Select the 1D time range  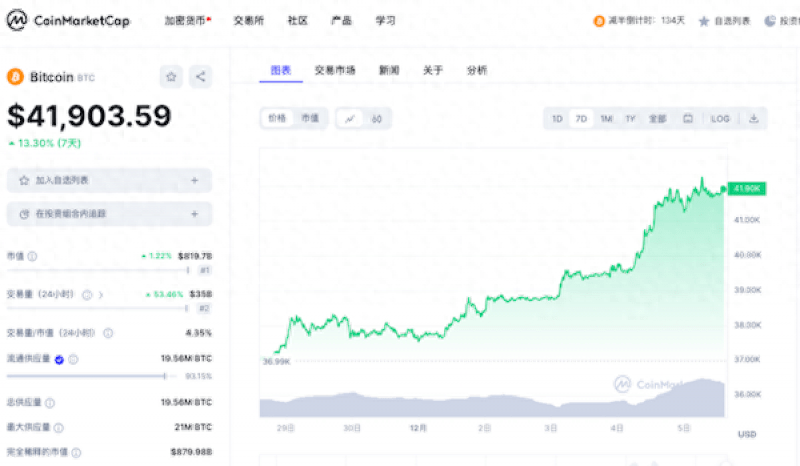pyautogui.click(x=557, y=118)
